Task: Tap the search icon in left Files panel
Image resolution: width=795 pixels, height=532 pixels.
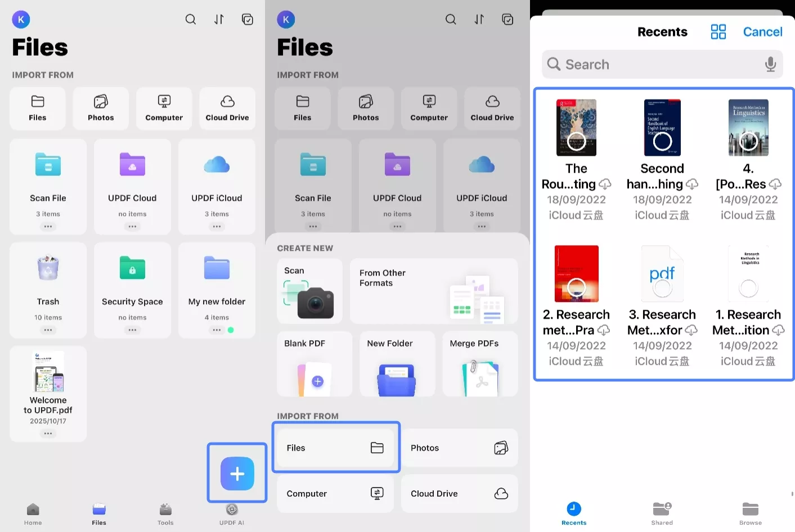Action: point(191,20)
